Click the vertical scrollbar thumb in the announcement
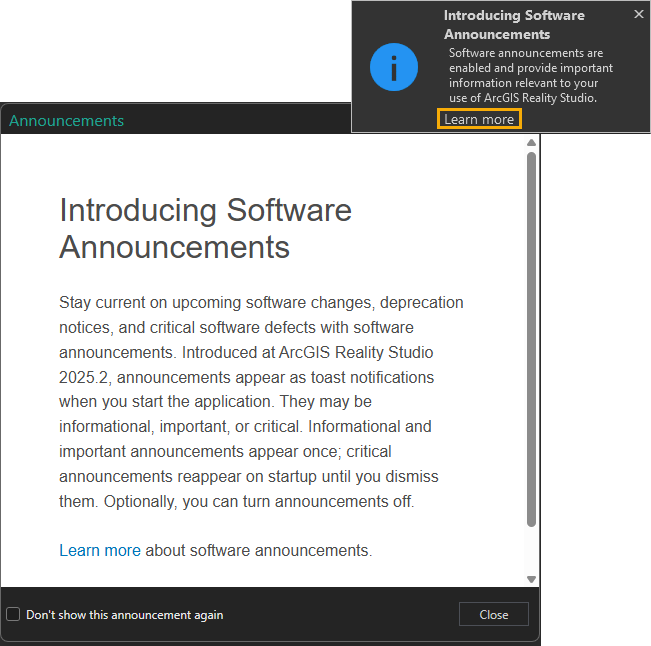 click(x=531, y=340)
